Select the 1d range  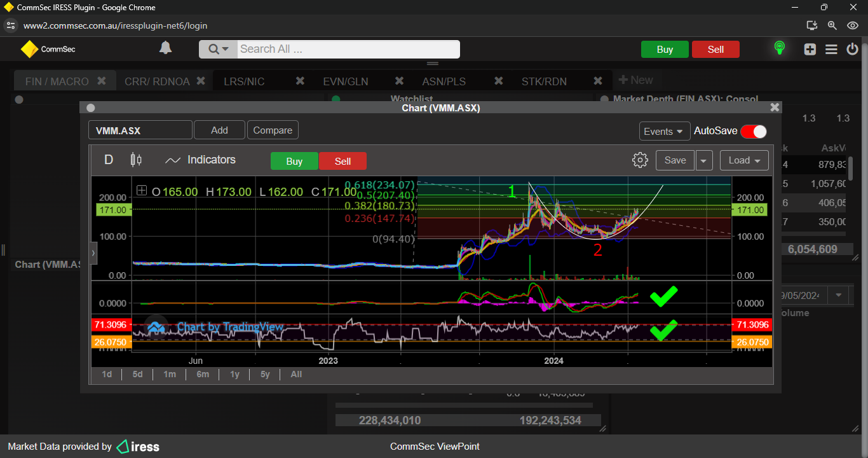pos(107,374)
